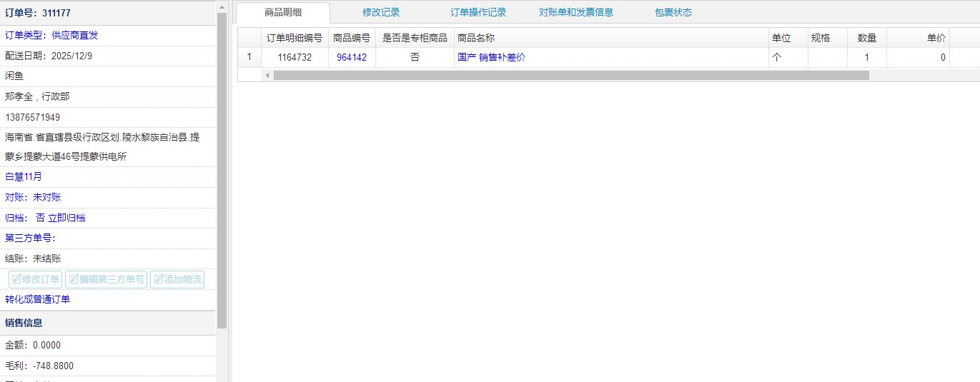This screenshot has width=980, height=382.
Task: Sort by the 数量 column header
Action: pyautogui.click(x=866, y=38)
